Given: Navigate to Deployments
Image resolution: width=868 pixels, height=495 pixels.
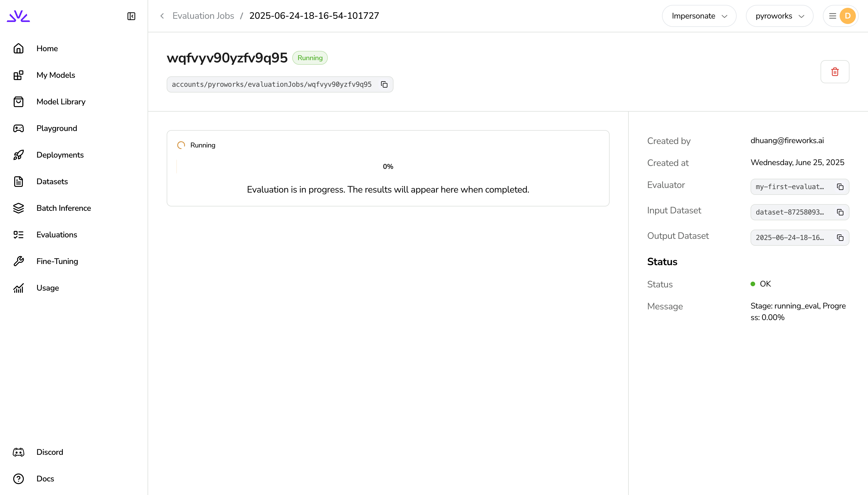Looking at the screenshot, I should point(60,155).
